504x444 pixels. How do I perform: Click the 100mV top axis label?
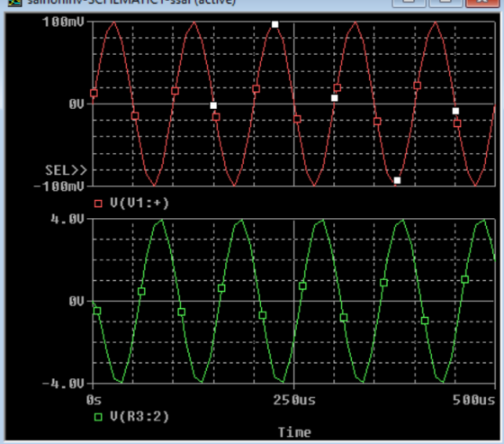pyautogui.click(x=63, y=22)
